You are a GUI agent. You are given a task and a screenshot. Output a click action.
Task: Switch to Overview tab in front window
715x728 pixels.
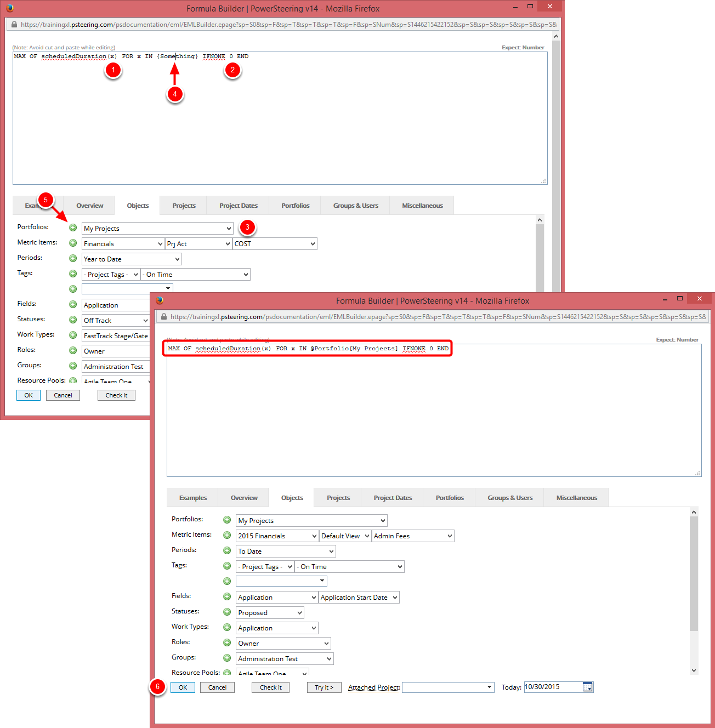click(244, 498)
